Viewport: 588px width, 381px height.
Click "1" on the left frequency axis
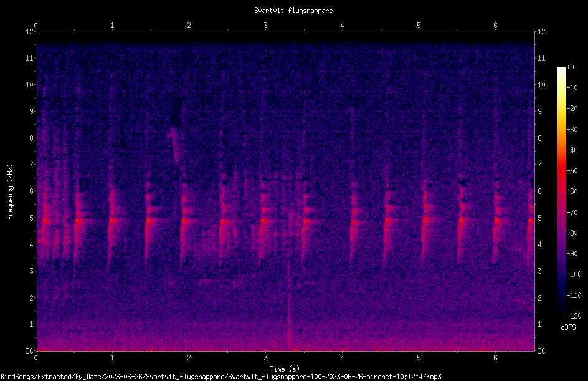pos(32,324)
